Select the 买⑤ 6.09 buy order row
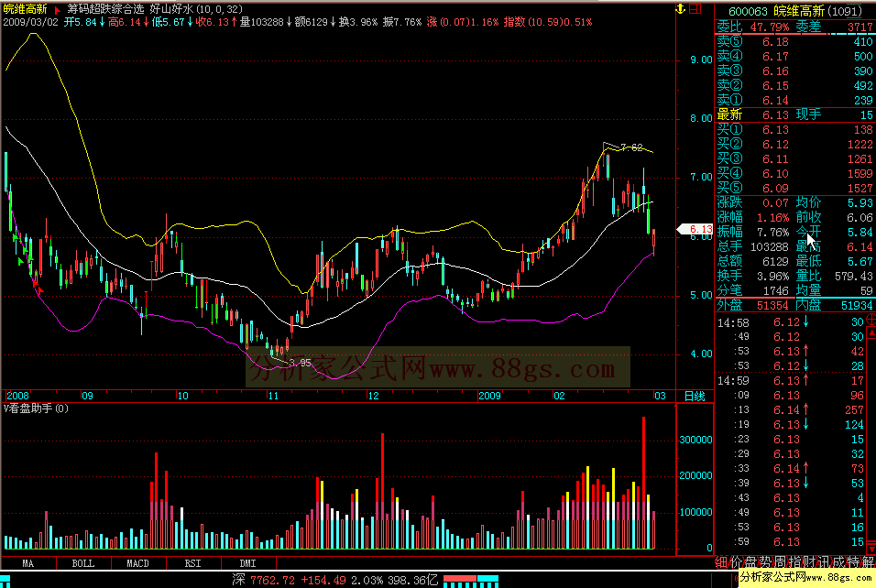This screenshot has width=876, height=588. (x=794, y=188)
